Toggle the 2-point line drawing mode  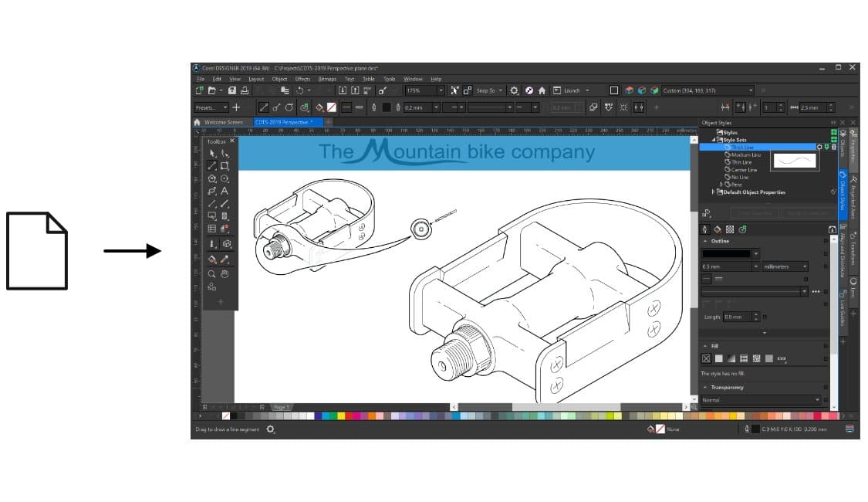[263, 107]
